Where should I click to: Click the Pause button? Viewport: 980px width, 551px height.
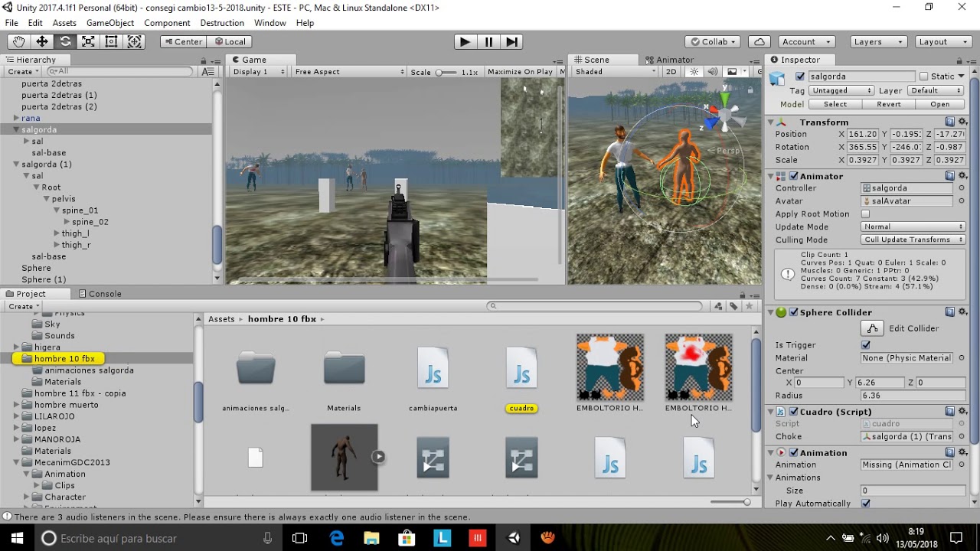tap(488, 42)
